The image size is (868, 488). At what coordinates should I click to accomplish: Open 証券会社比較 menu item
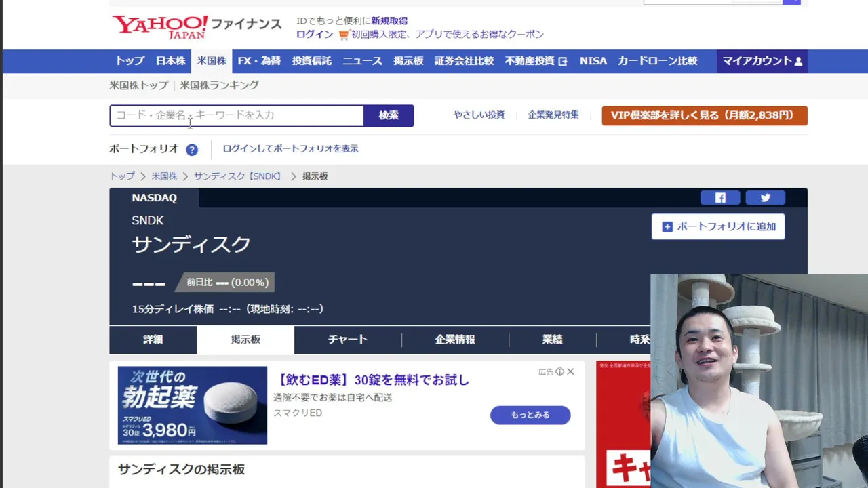pyautogui.click(x=464, y=61)
